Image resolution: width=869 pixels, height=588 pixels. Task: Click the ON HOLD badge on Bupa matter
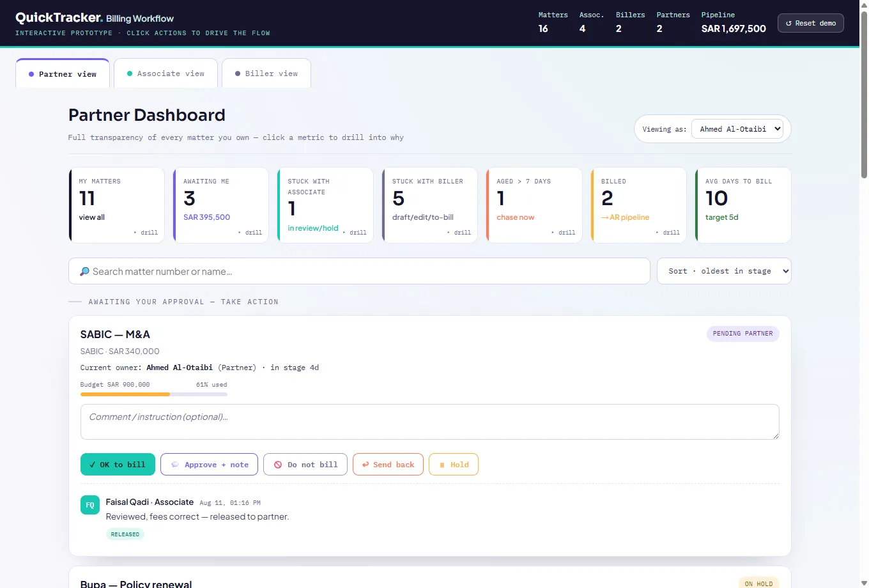758,584
